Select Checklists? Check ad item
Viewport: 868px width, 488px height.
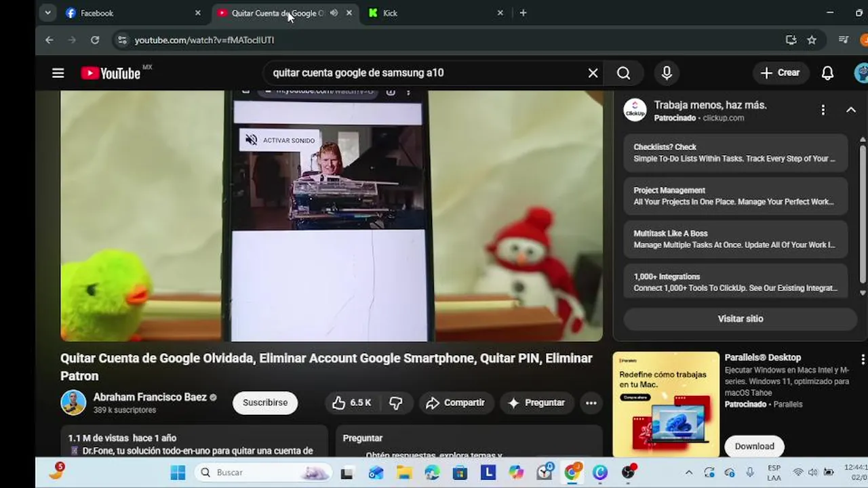[x=736, y=152]
